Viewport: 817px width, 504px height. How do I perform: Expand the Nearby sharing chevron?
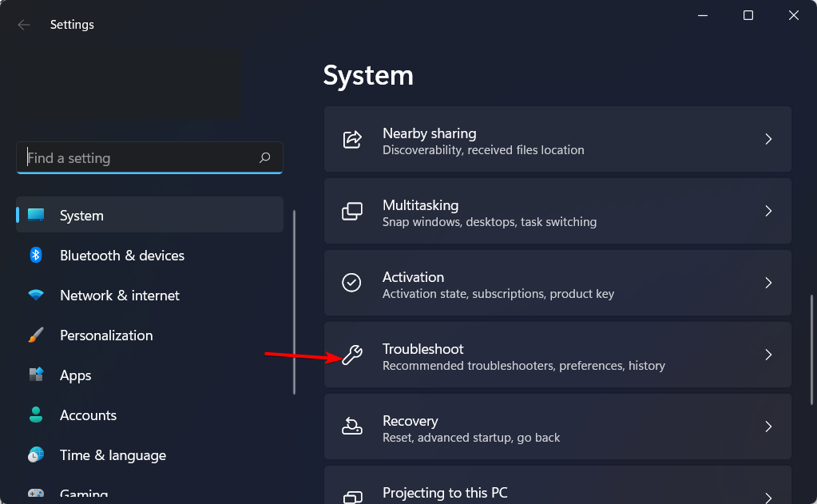767,139
